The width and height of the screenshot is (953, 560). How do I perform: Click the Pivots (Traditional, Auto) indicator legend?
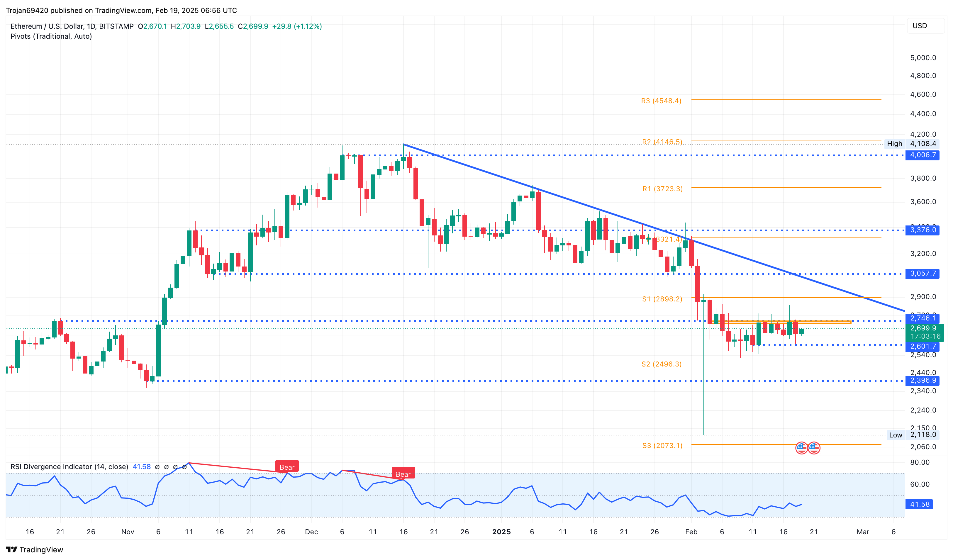point(51,36)
